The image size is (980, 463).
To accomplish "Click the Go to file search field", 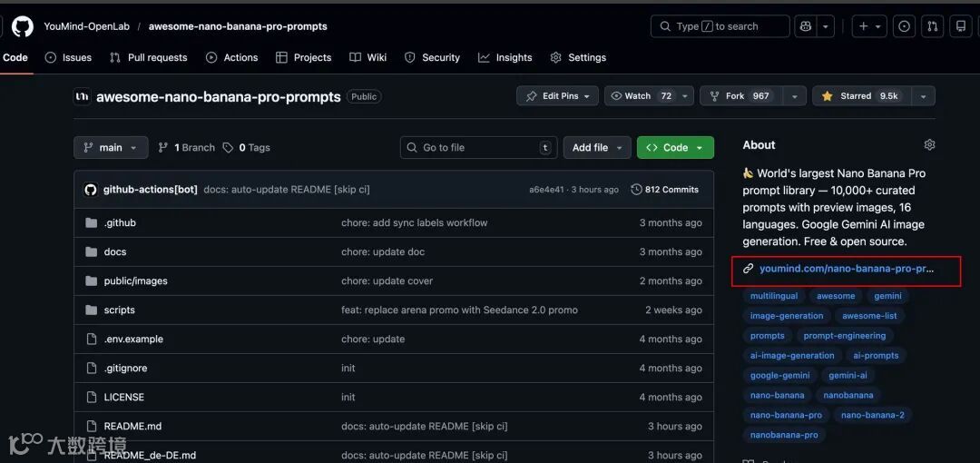I will [x=478, y=148].
